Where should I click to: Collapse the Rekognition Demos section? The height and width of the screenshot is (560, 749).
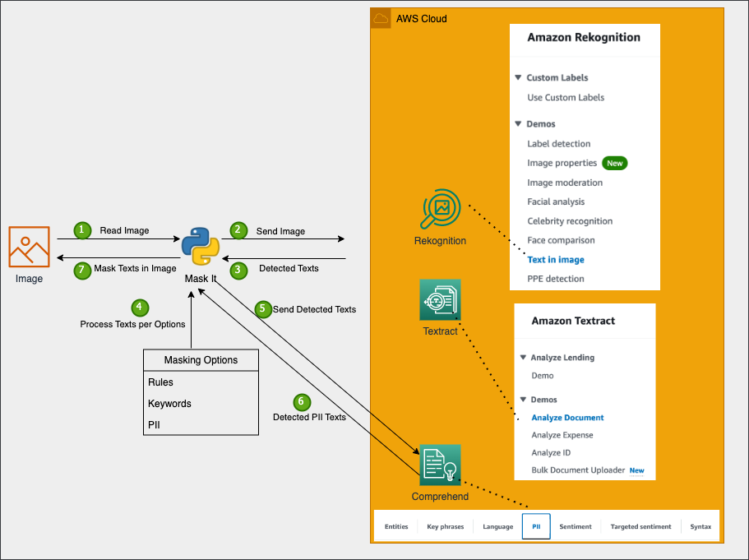(x=518, y=123)
